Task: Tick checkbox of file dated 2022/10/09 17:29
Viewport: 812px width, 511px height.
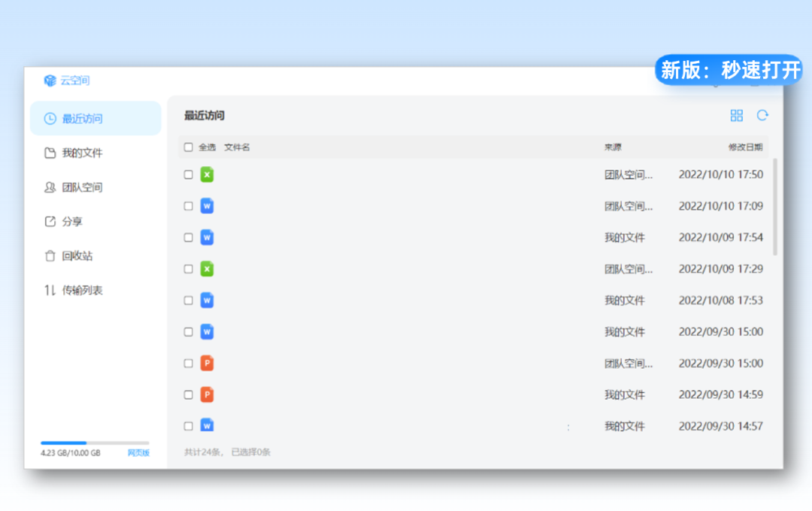Action: point(189,269)
